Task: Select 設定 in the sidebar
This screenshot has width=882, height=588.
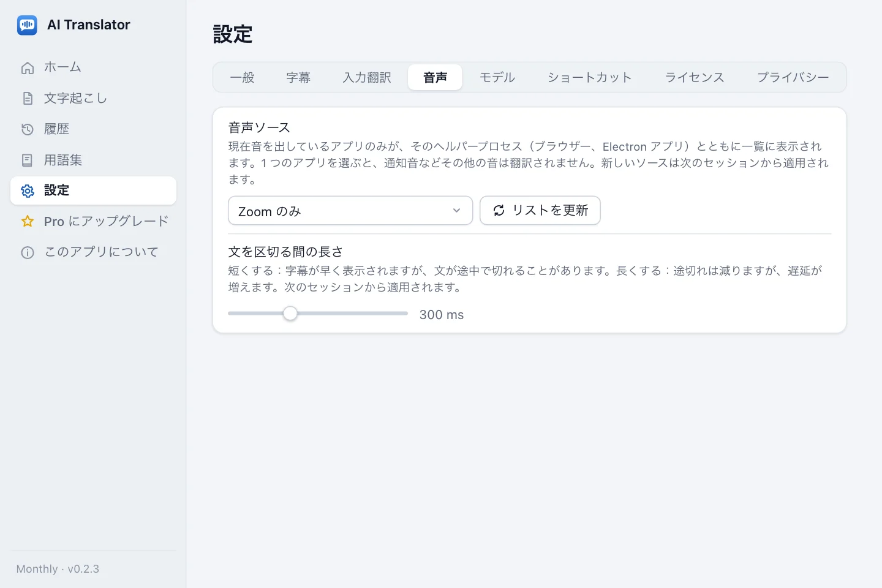Action: point(93,190)
